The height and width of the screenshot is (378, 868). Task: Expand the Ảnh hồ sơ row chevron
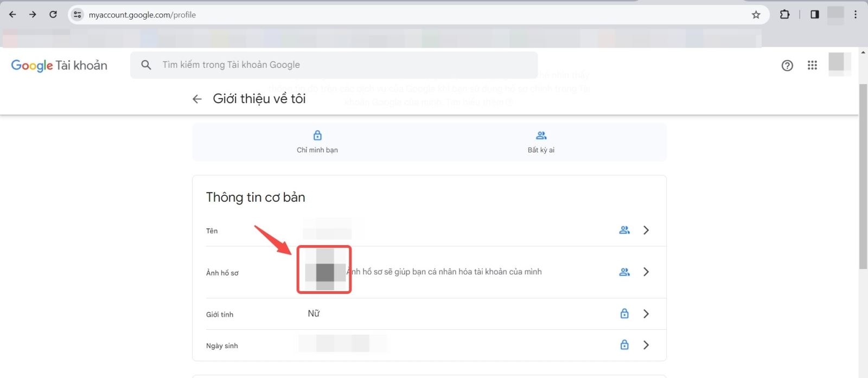pyautogui.click(x=646, y=272)
